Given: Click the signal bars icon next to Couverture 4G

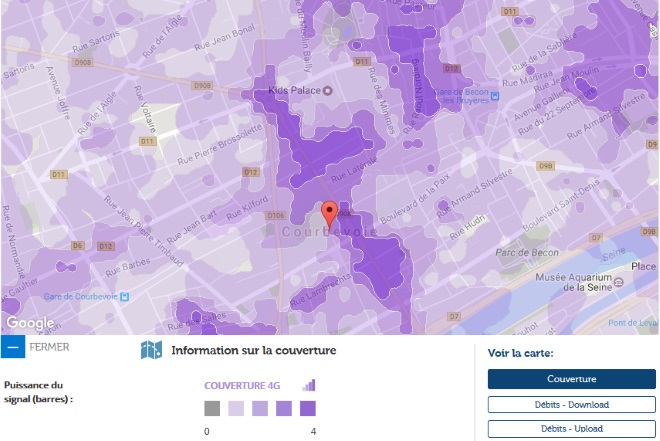Looking at the screenshot, I should tap(309, 385).
